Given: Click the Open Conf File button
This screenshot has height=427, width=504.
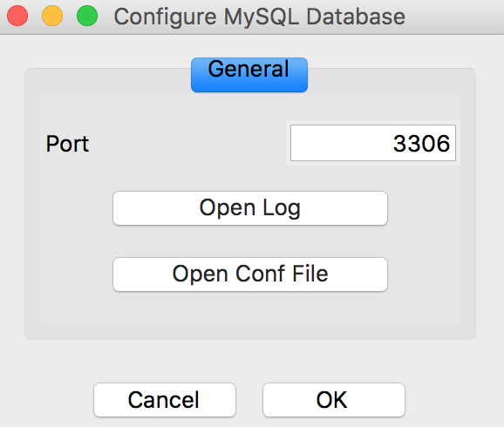Looking at the screenshot, I should [x=250, y=274].
